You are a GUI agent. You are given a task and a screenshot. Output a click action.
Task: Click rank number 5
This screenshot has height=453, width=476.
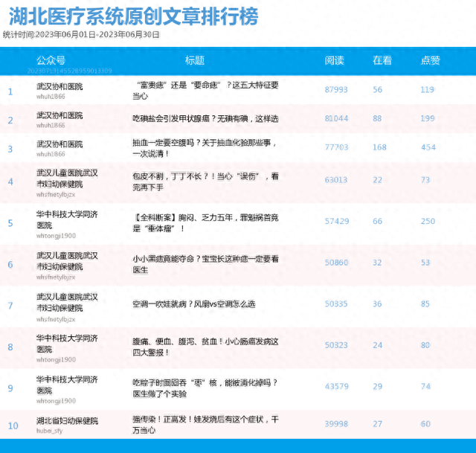click(10, 223)
